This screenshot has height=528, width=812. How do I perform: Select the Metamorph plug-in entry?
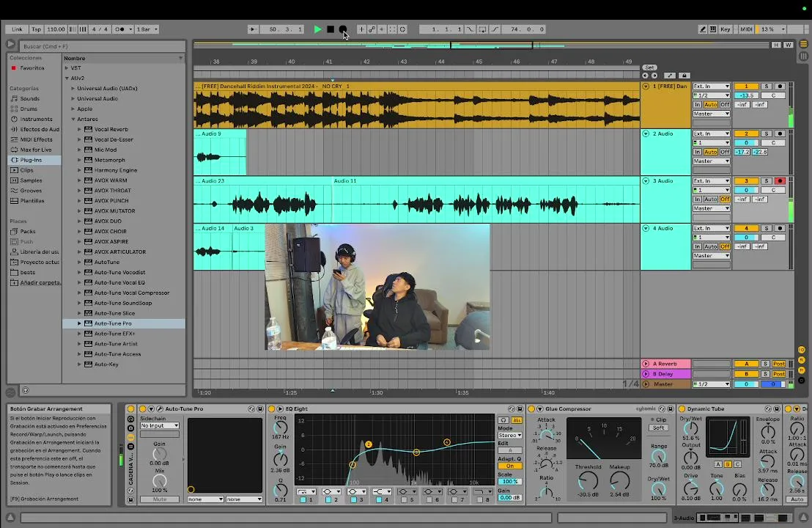tap(110, 160)
